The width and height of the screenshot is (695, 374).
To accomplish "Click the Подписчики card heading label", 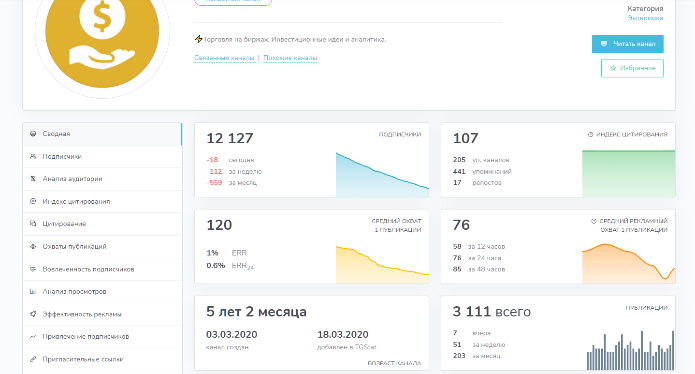I will coord(400,134).
